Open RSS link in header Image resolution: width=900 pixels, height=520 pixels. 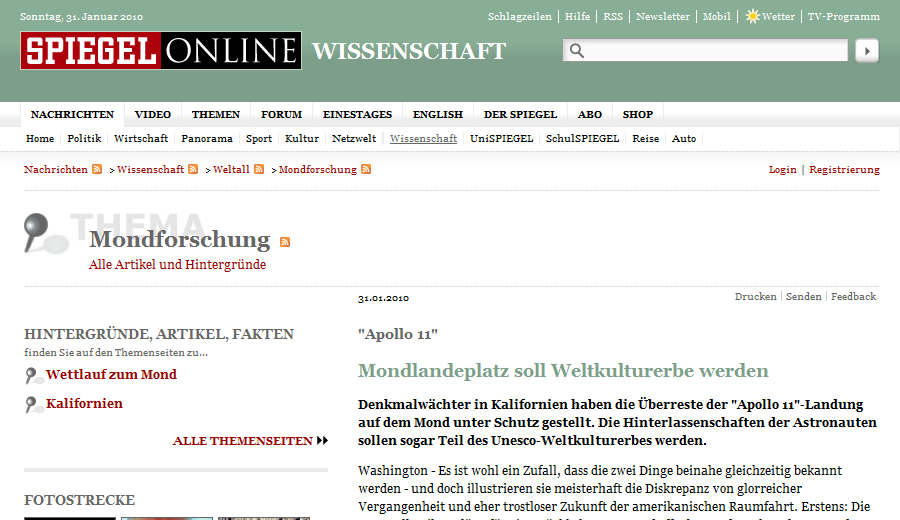(612, 17)
